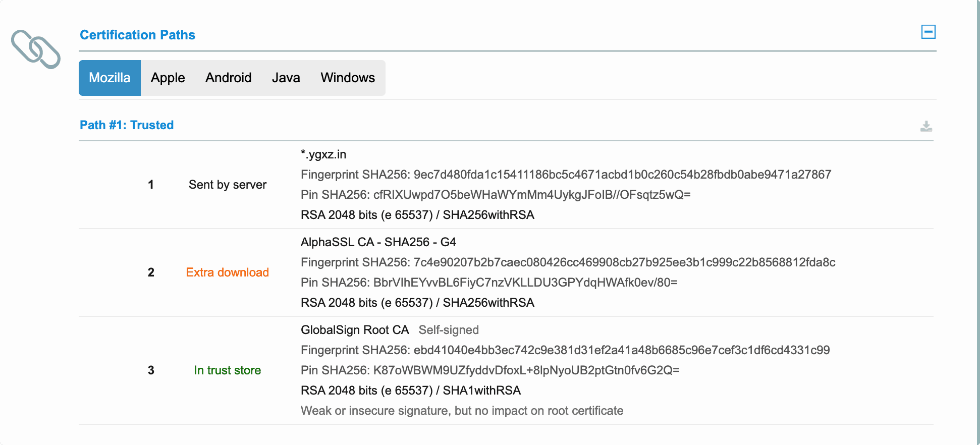Screen dimensions: 980x445
Task: Click the weak signature warning text
Action: click(462, 411)
